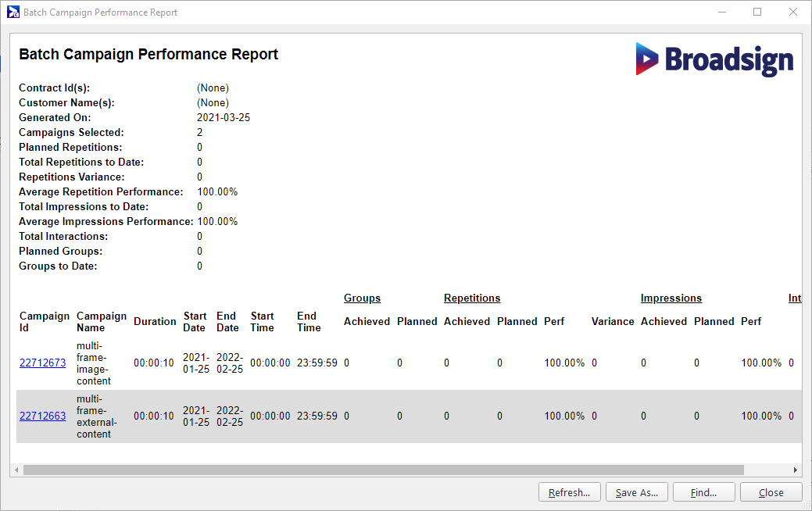Open the Find dialog button

[x=703, y=492]
